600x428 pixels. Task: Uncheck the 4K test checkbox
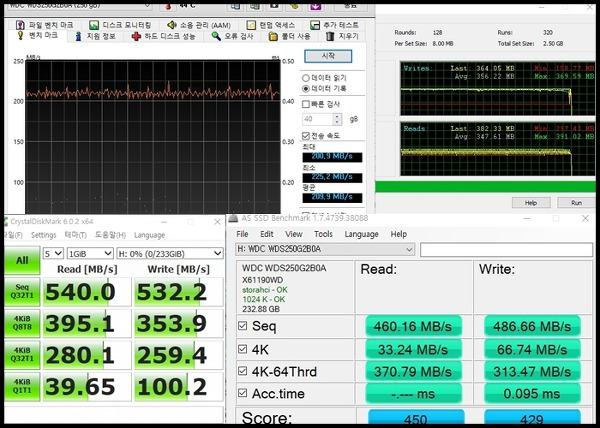point(242,349)
